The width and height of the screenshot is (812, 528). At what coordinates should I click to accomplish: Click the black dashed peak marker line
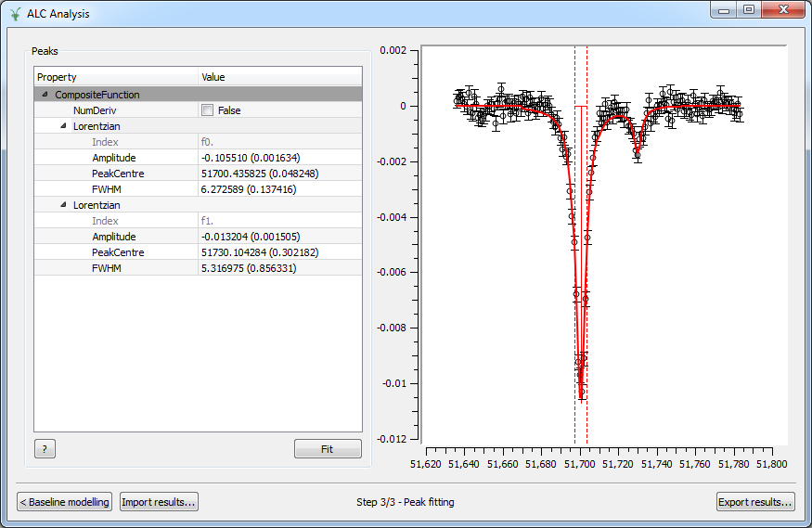[575, 278]
